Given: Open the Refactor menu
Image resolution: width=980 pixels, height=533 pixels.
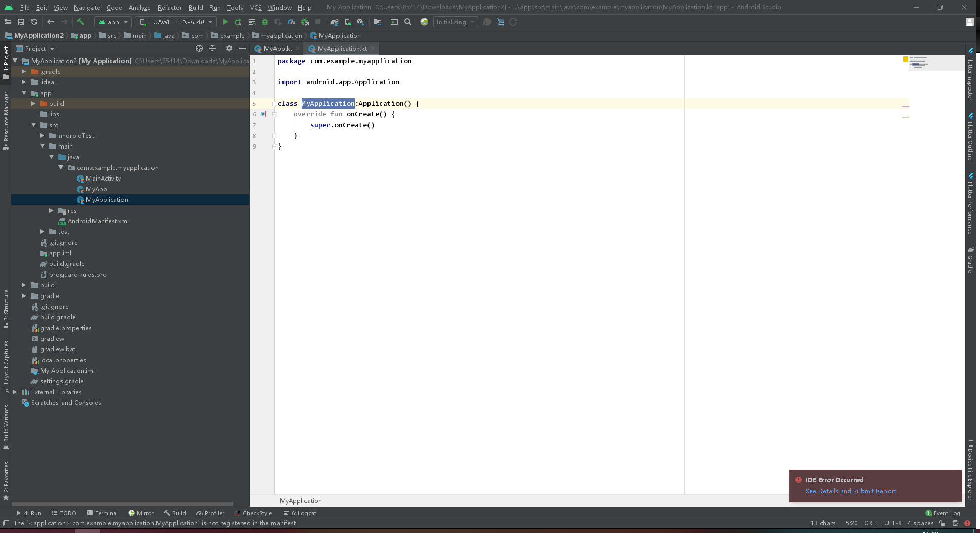Looking at the screenshot, I should click(169, 7).
